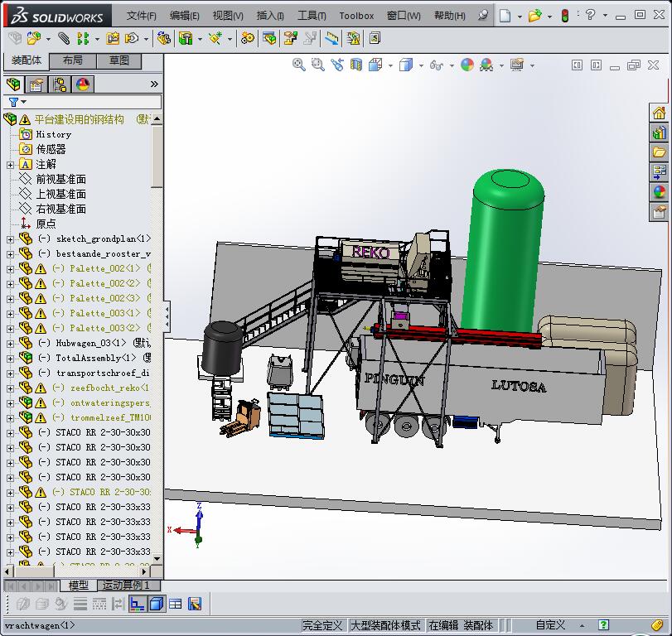Activate the Zoom to Area tool

pyautogui.click(x=316, y=65)
